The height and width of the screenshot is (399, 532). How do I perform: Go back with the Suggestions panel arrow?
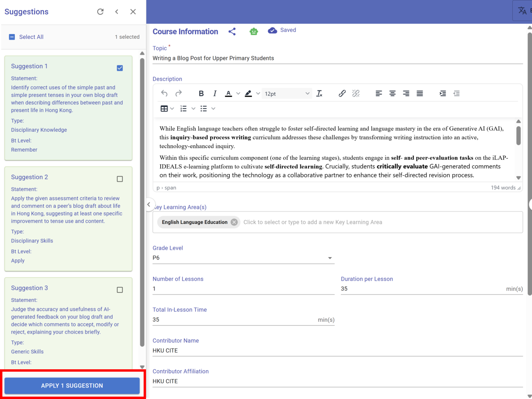[x=117, y=12]
